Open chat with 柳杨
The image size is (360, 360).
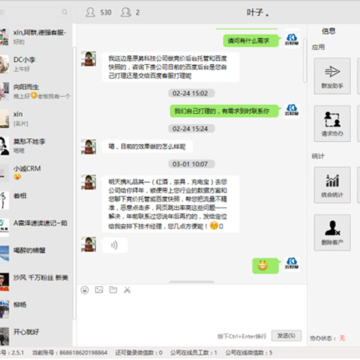tap(36, 309)
